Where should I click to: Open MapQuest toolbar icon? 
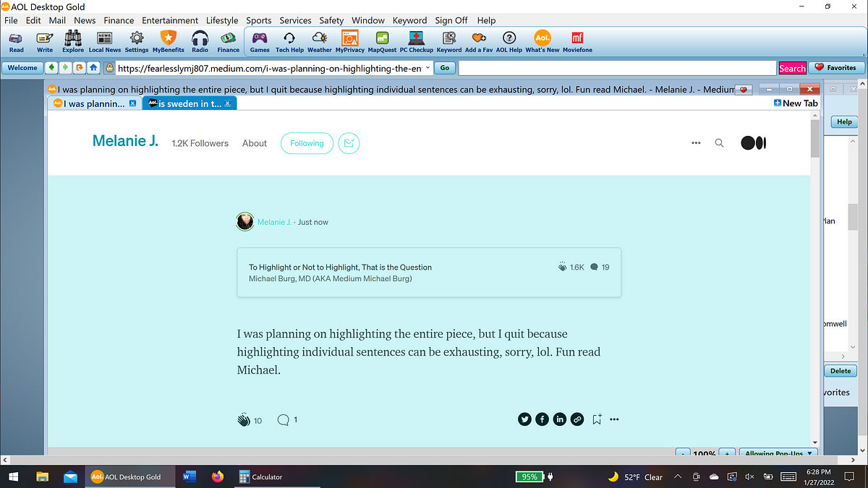coord(382,41)
